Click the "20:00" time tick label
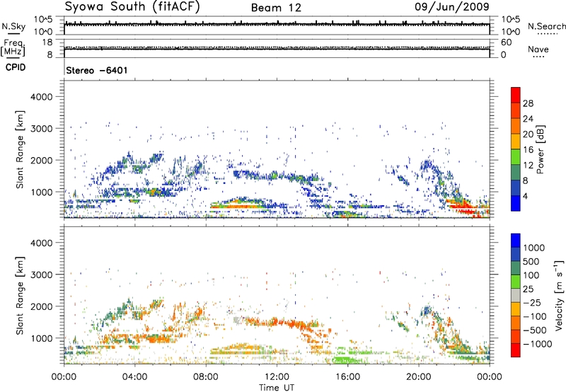 tap(418, 377)
